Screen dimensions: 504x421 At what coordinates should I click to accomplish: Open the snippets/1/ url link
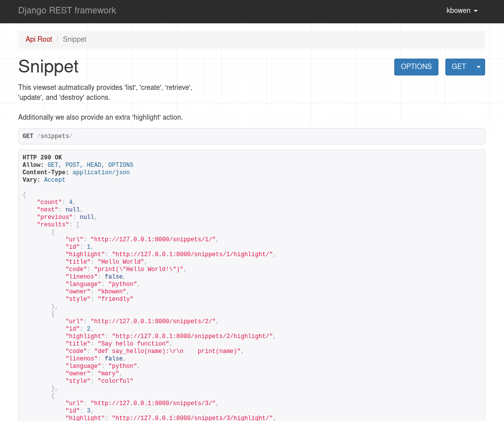coord(153,239)
